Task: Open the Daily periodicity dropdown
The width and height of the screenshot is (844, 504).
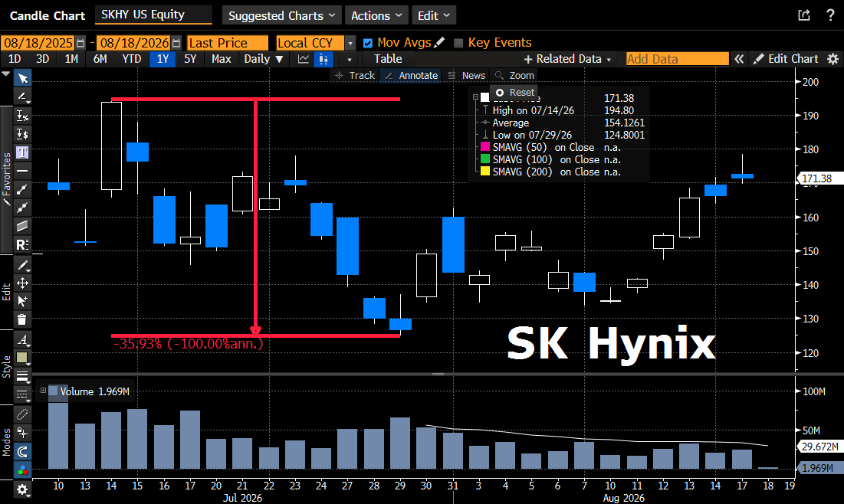Action: click(x=263, y=59)
